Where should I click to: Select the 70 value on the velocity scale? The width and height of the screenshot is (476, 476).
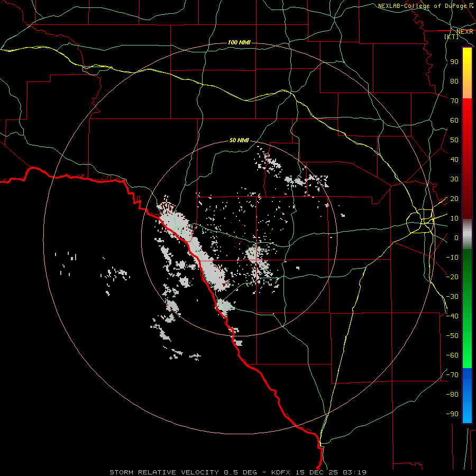point(454,101)
